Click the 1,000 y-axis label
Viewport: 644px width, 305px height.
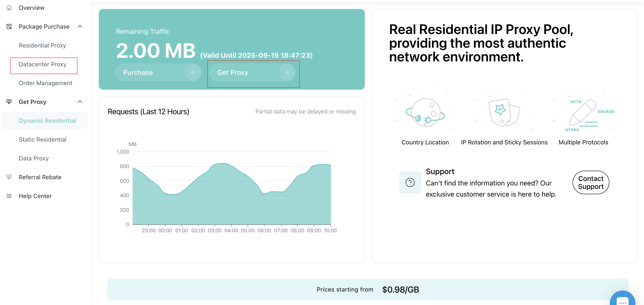point(123,152)
